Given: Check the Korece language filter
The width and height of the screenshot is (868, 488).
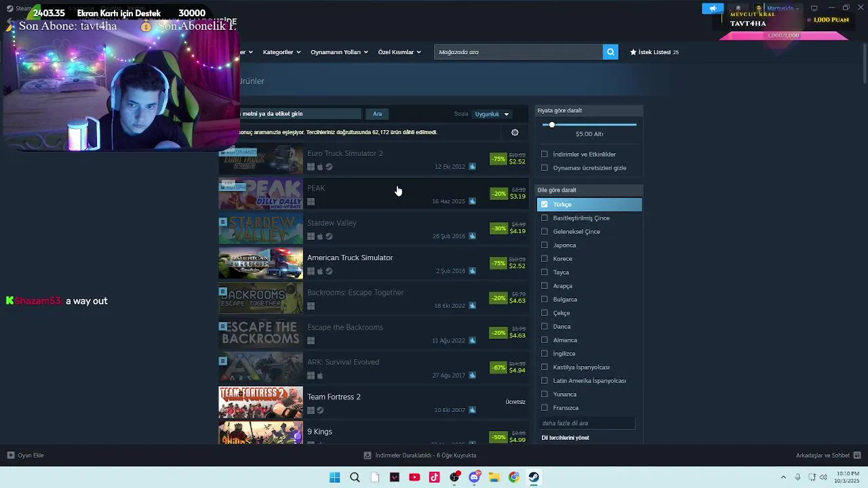Looking at the screenshot, I should pyautogui.click(x=544, y=259).
